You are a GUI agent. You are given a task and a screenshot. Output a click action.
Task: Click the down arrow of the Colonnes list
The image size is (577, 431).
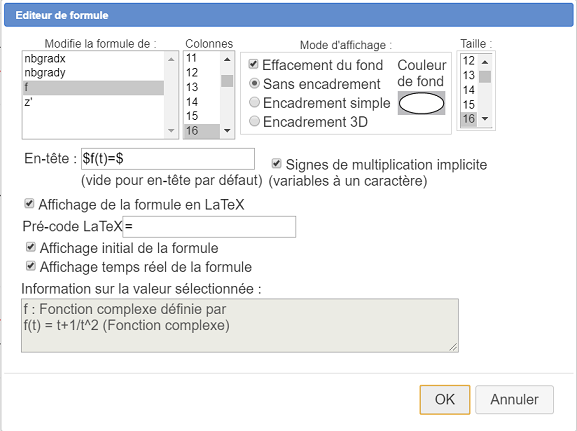[227, 130]
